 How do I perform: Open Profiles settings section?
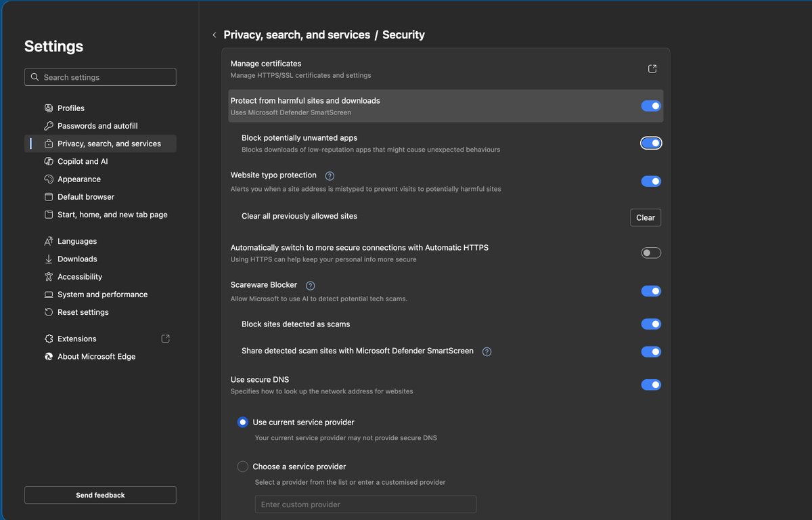click(x=100, y=108)
